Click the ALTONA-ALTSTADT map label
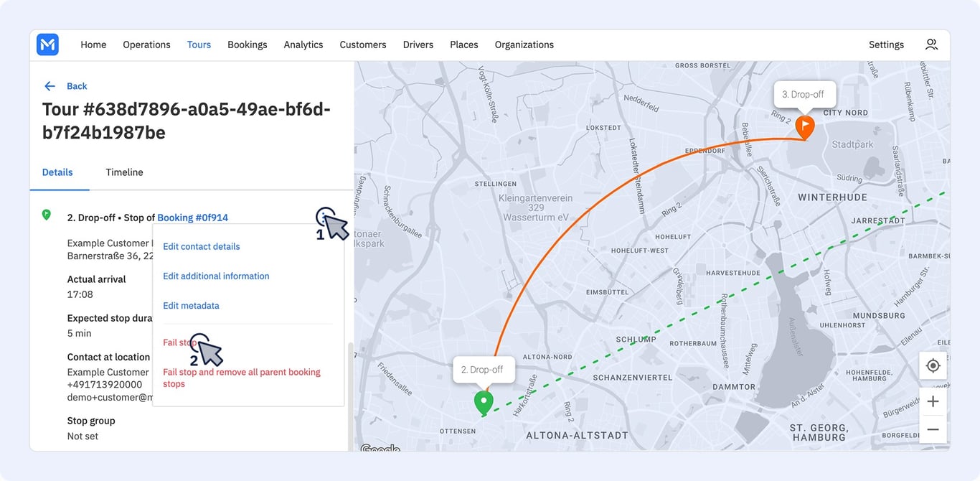 tap(577, 435)
